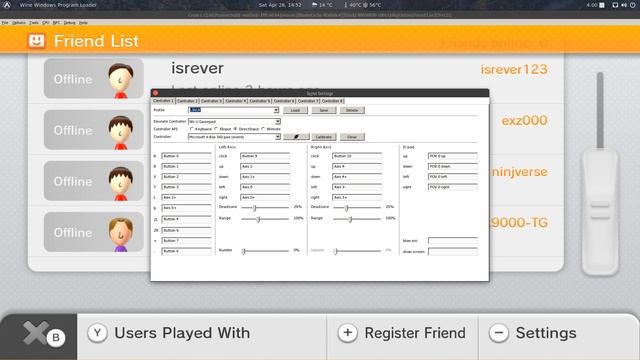
Task: Click the Rumble slider
Action: (265, 251)
